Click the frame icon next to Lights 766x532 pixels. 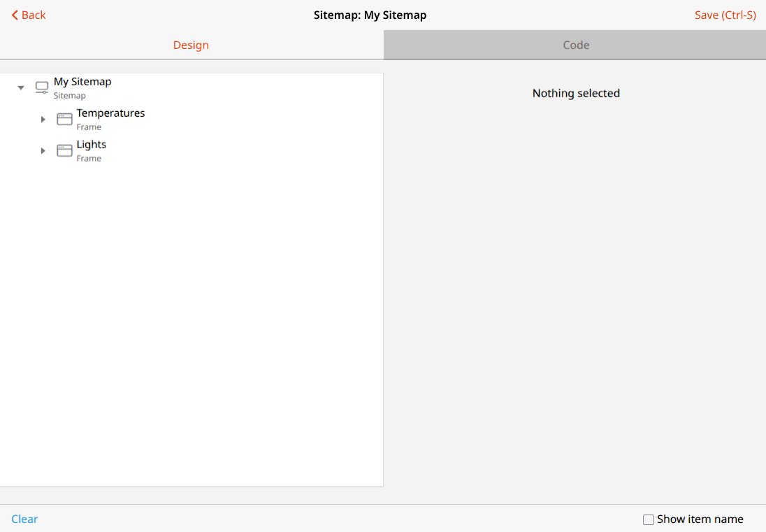64,150
